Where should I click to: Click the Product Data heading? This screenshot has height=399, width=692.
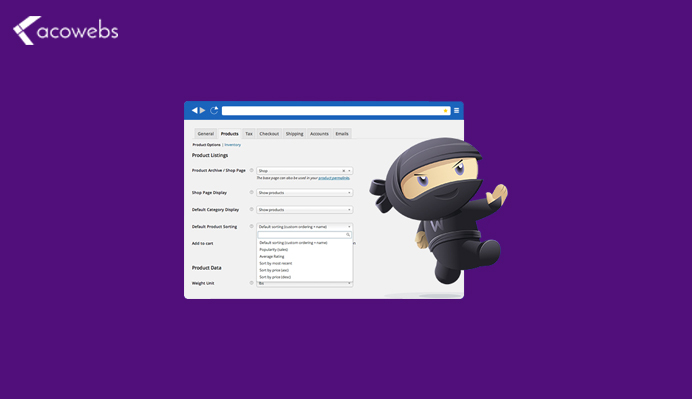click(x=207, y=268)
